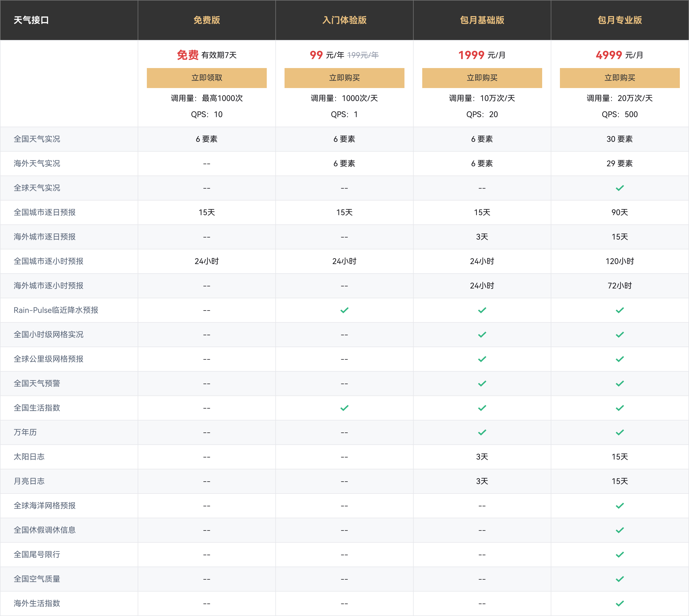
Task: Click 全国天气预警 checkmark in 包月专业版
Action: pos(620,384)
